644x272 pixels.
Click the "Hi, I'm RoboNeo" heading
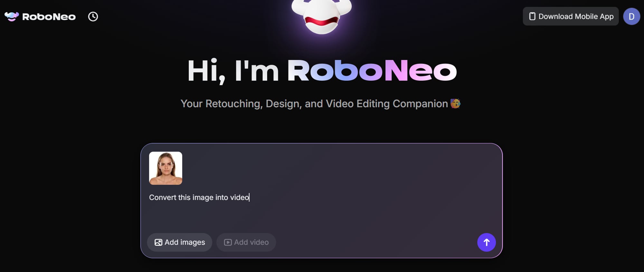tap(322, 71)
